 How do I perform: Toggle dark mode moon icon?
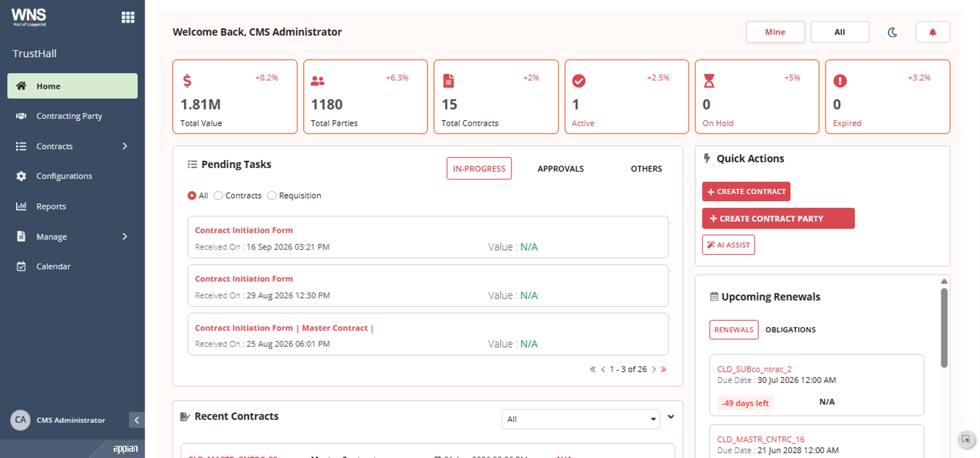(892, 32)
